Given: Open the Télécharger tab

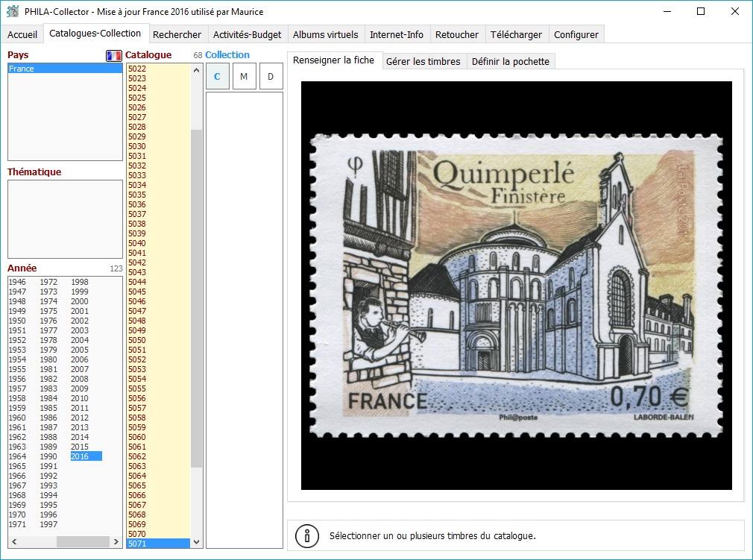Looking at the screenshot, I should pos(516,34).
